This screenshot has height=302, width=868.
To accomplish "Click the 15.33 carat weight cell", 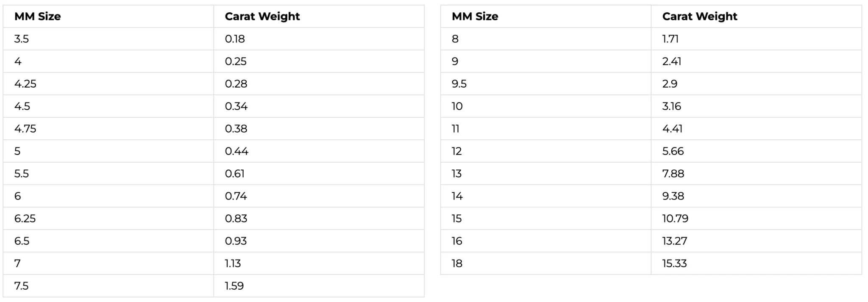I will pyautogui.click(x=674, y=263).
